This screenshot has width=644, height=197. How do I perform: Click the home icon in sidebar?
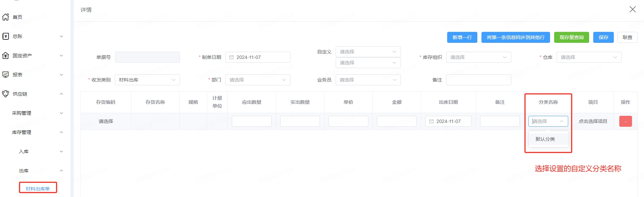click(5, 17)
